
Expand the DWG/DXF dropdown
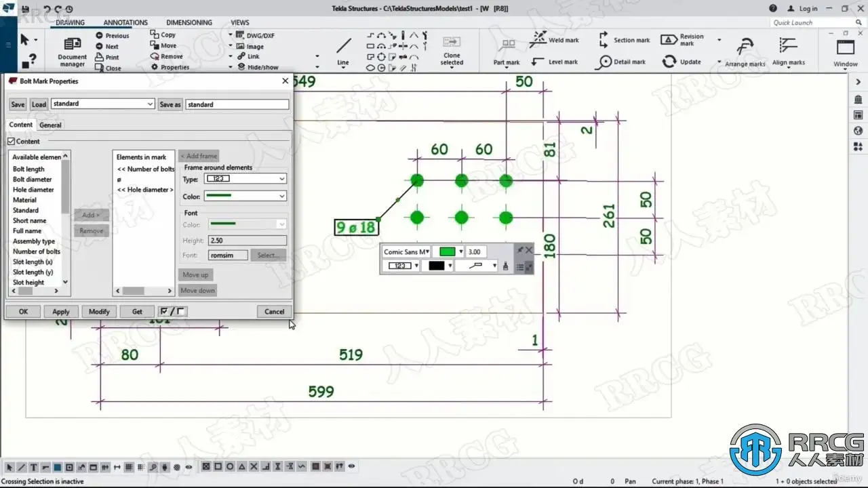(x=231, y=35)
